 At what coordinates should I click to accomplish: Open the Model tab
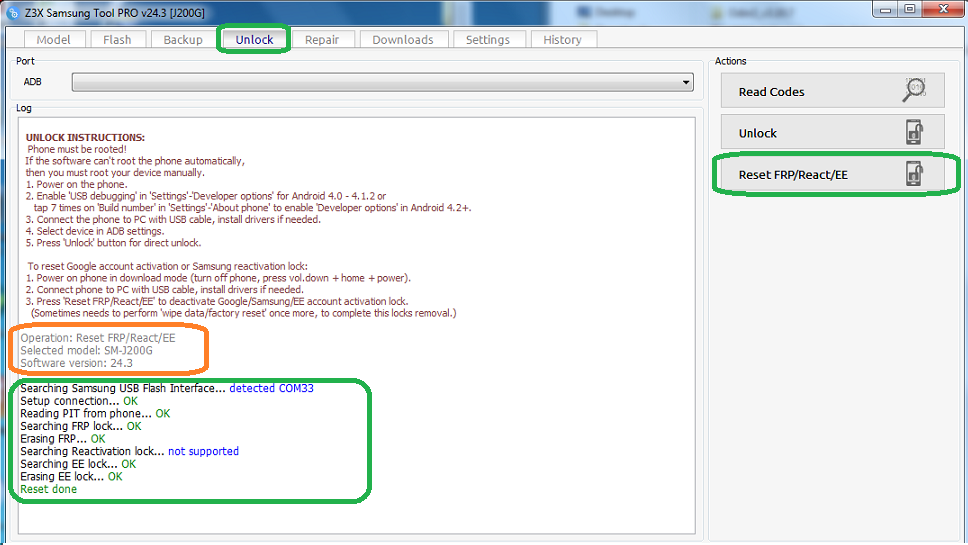(x=54, y=40)
